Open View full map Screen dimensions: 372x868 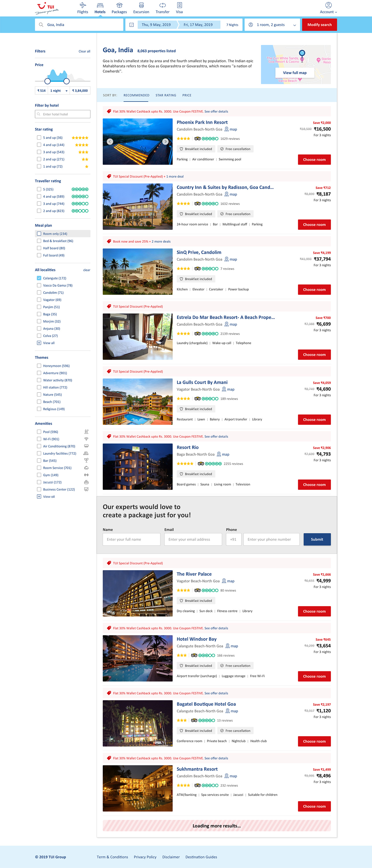[x=294, y=73]
